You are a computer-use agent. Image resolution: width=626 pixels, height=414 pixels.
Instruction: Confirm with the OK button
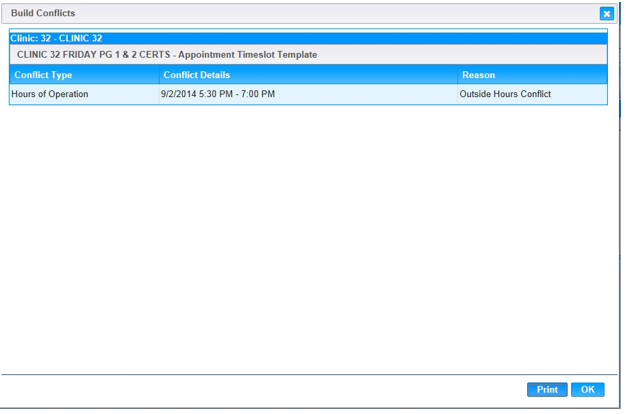pos(588,390)
